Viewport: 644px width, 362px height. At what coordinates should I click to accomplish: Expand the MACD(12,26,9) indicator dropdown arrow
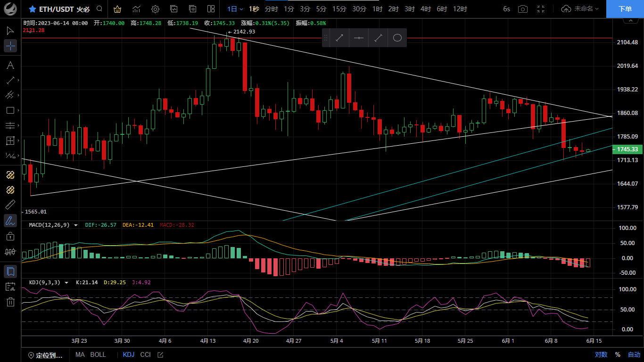pos(75,225)
